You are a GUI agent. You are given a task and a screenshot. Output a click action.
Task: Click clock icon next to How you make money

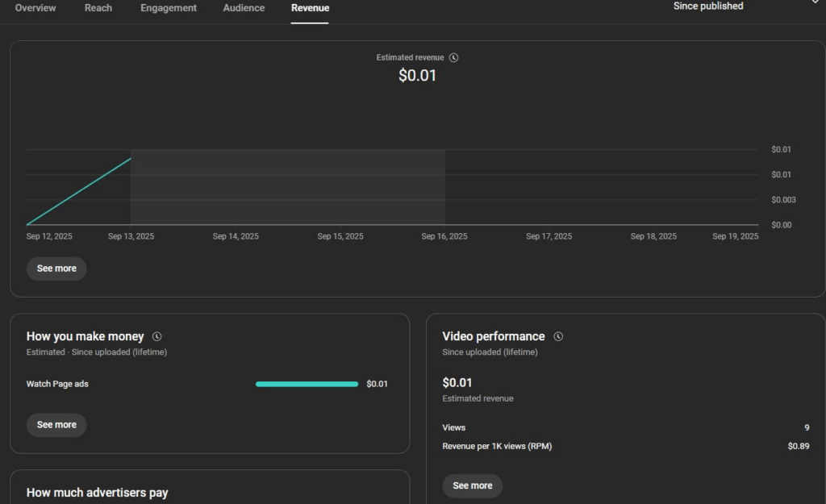(x=157, y=336)
